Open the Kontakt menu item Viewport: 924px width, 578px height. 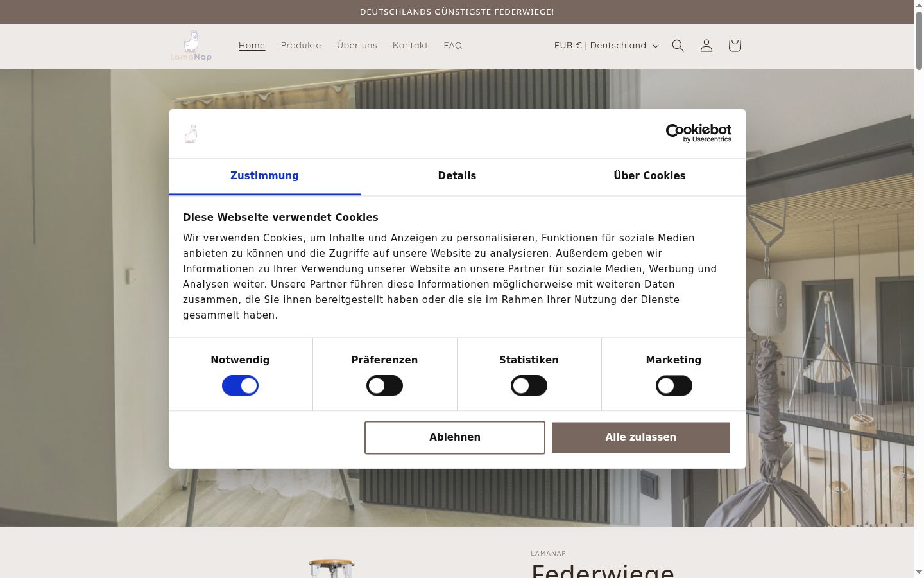410,46
